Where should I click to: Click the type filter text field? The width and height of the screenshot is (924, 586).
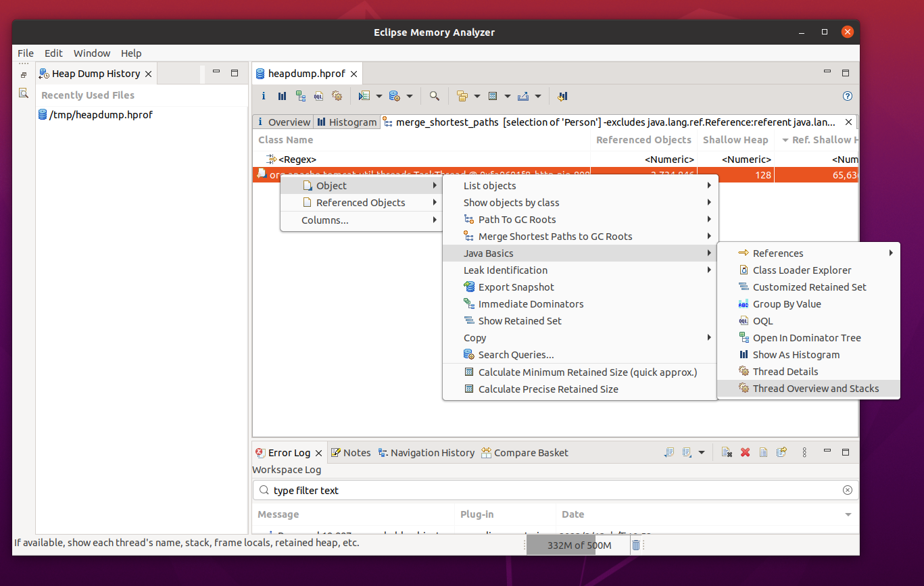555,490
